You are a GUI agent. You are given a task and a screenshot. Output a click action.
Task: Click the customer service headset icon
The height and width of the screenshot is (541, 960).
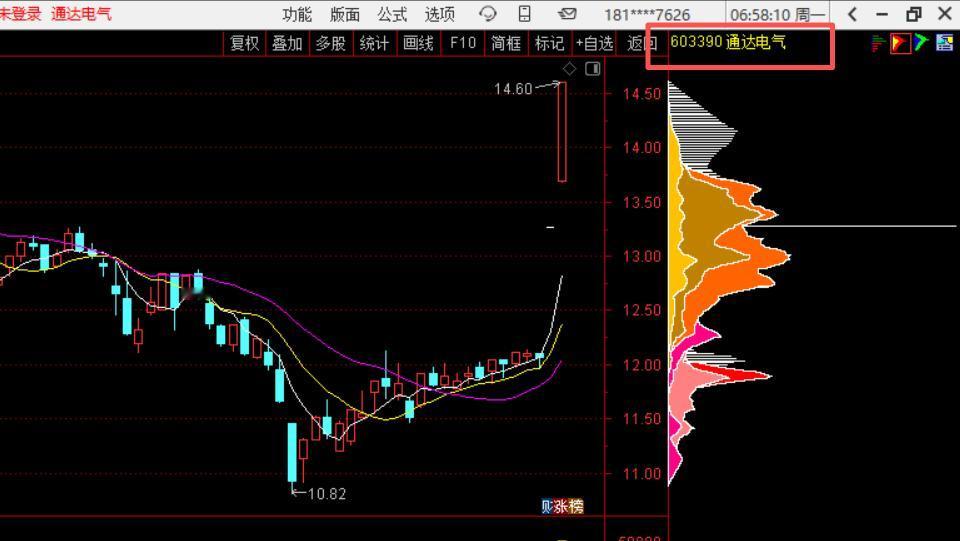coord(488,13)
